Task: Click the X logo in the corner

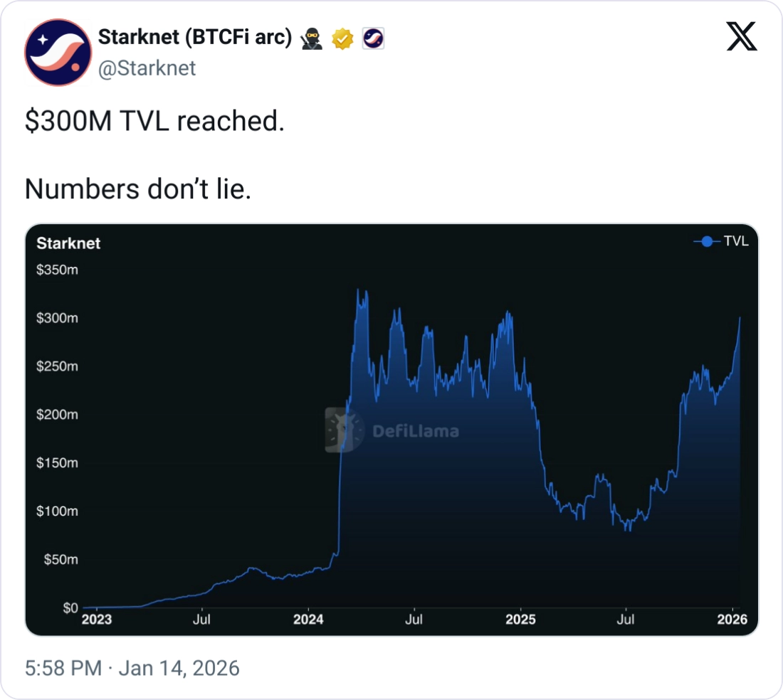Action: pyautogui.click(x=742, y=36)
